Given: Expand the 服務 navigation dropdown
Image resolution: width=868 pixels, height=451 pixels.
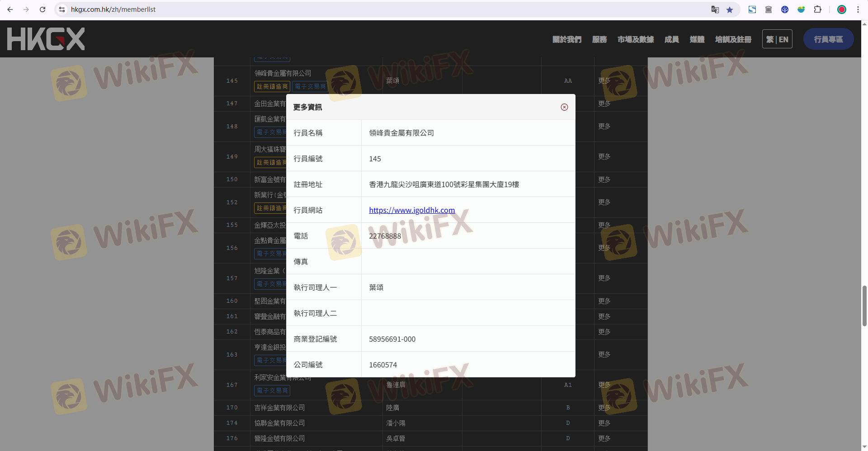Looking at the screenshot, I should 599,39.
